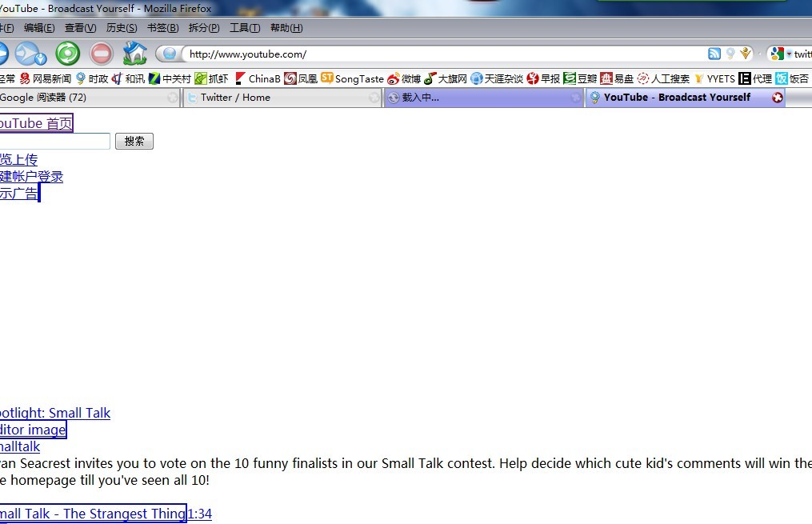
Task: Open the YYETS bookmark
Action: coord(714,78)
